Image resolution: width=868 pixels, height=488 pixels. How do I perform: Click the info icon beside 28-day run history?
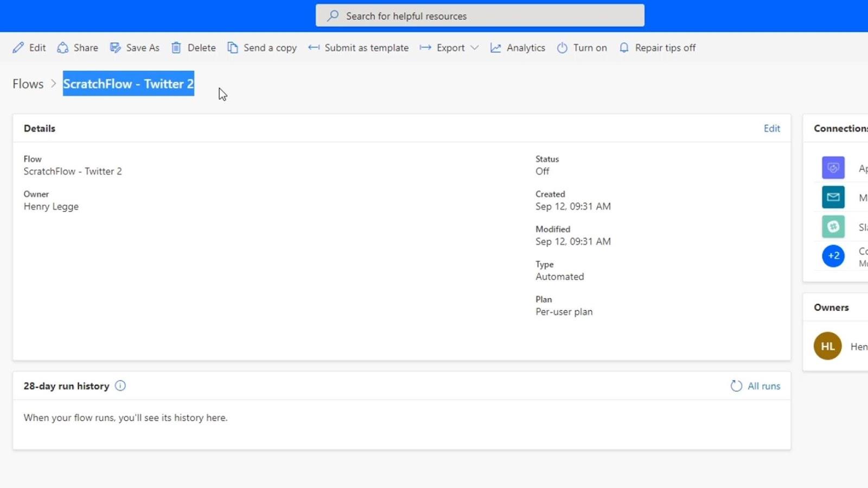click(x=120, y=386)
